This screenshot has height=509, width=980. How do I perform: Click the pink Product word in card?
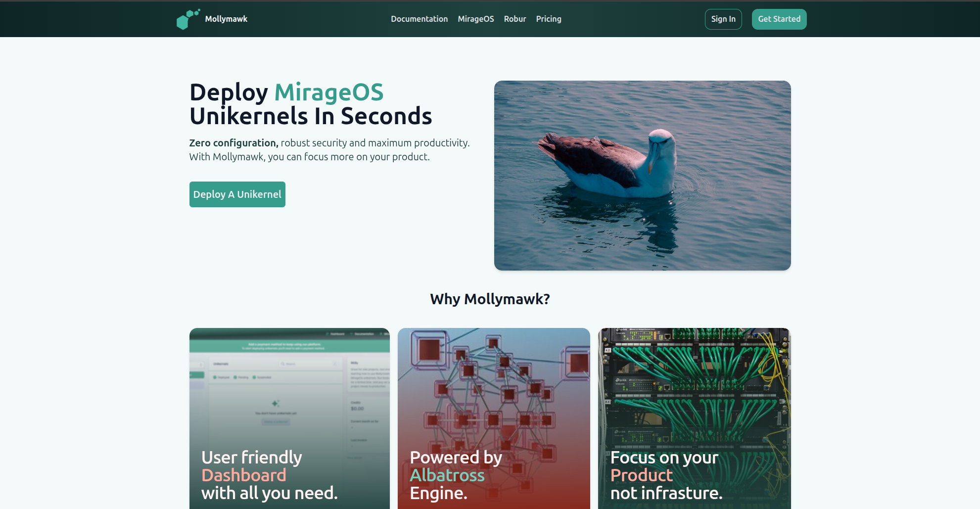click(x=641, y=475)
